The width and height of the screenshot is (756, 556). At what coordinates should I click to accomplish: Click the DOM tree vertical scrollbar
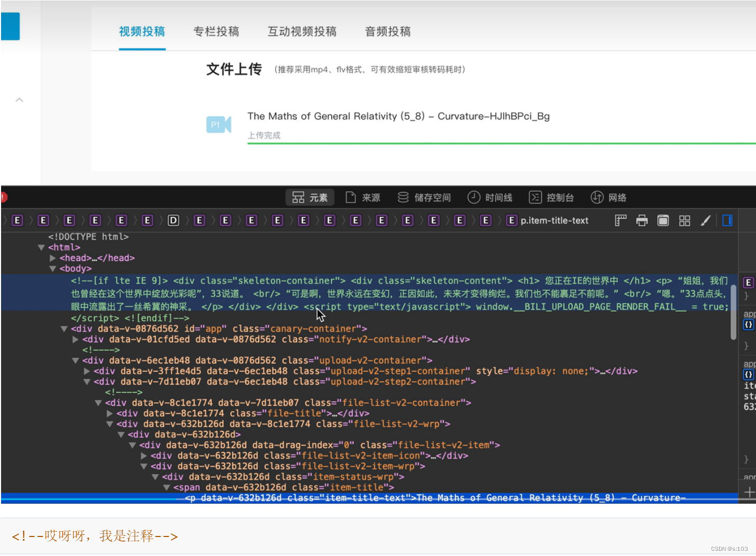point(733,313)
